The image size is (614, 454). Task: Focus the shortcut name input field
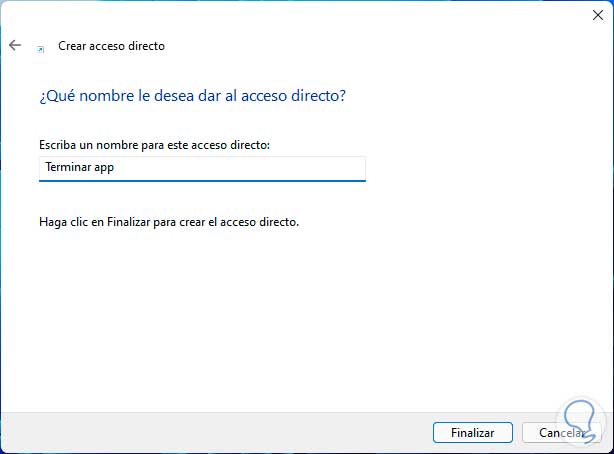[202, 168]
